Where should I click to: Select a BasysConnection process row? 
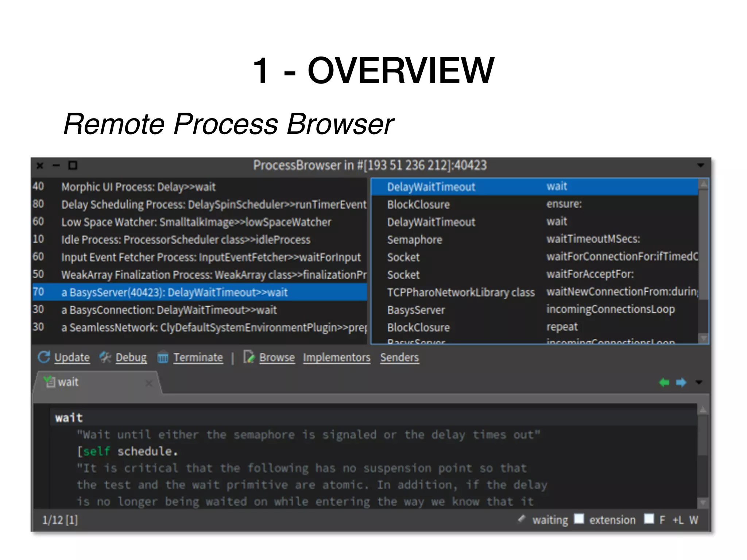[x=200, y=310]
